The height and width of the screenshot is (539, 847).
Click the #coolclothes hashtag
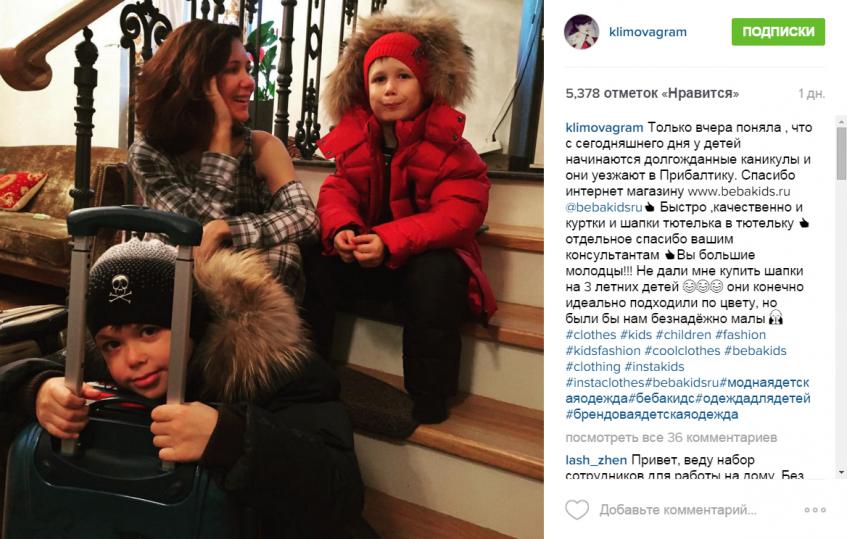[682, 351]
